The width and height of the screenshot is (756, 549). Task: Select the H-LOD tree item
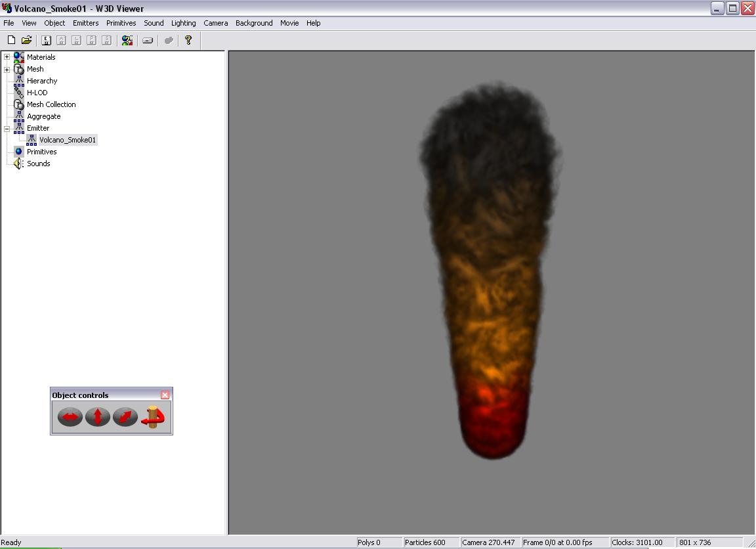[37, 93]
